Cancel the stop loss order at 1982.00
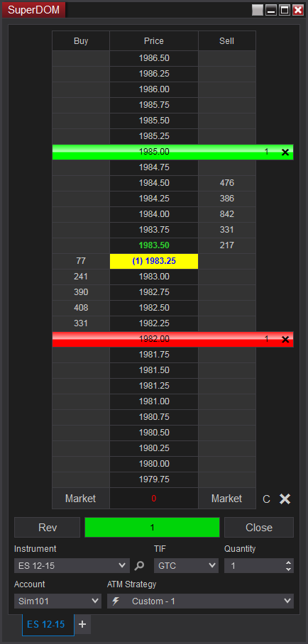The height and width of the screenshot is (644, 308). pos(285,340)
